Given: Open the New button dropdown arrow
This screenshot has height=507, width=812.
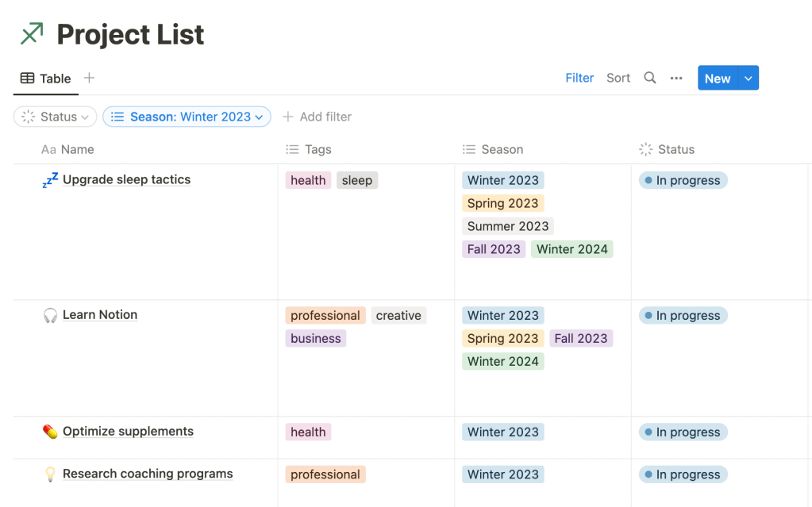Looking at the screenshot, I should click(749, 78).
